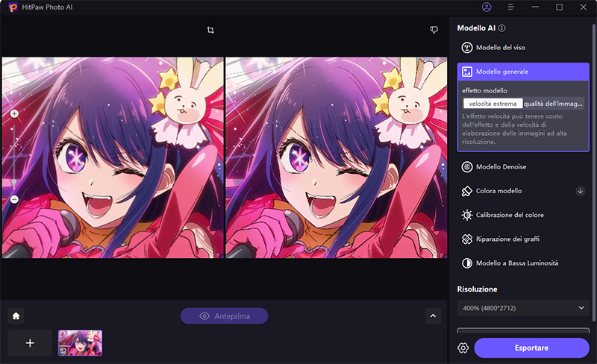Click Colora modello download arrow
The image size is (597, 364).
point(580,191)
